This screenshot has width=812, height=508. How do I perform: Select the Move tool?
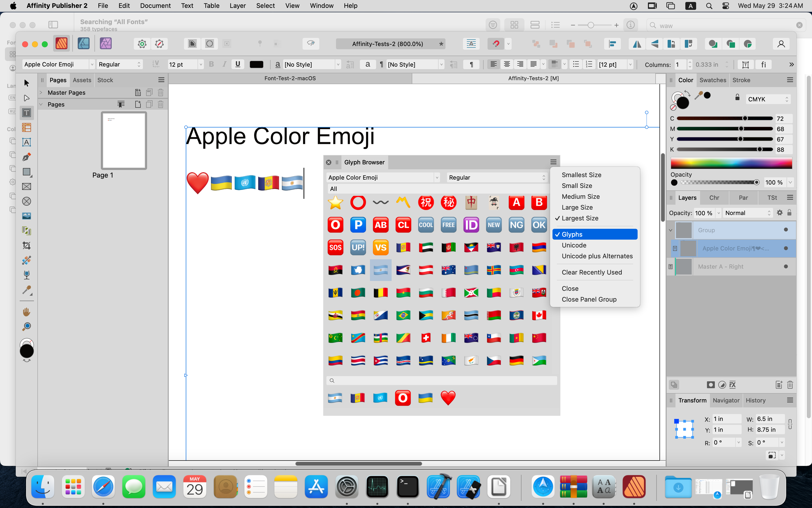pyautogui.click(x=26, y=83)
